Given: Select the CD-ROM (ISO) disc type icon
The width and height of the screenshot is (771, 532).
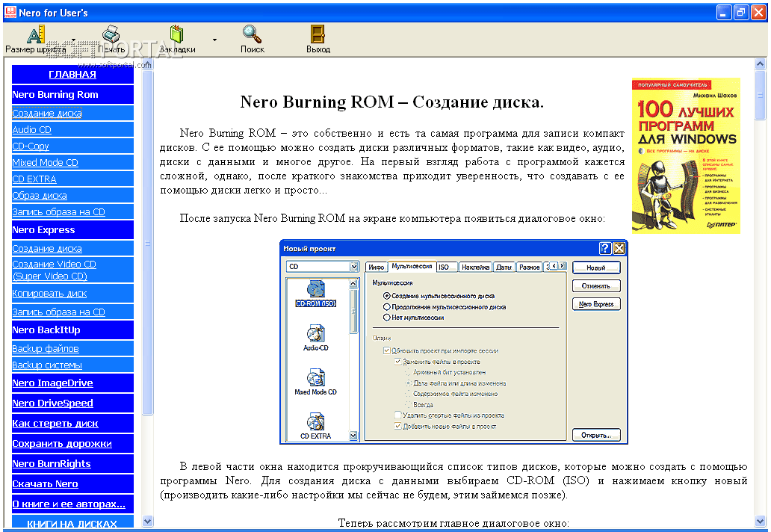Looking at the screenshot, I should pyautogui.click(x=316, y=294).
